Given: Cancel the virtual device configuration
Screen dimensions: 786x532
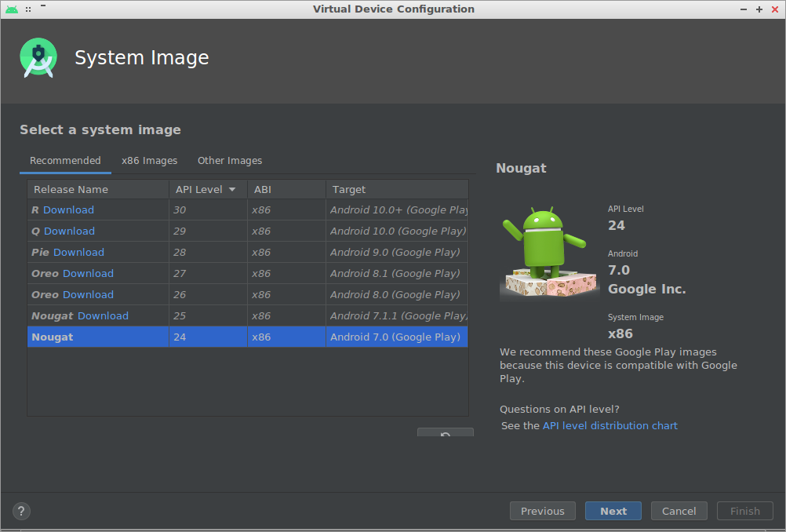Looking at the screenshot, I should click(679, 511).
